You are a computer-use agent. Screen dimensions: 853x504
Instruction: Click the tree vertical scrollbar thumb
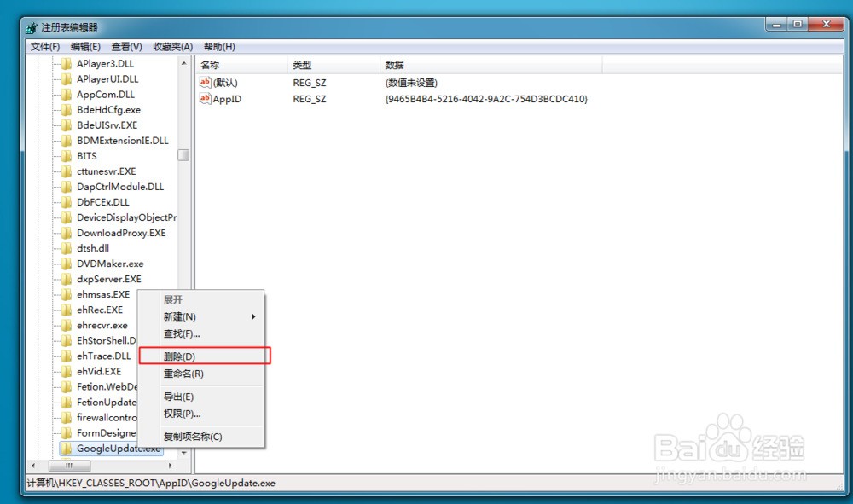184,155
